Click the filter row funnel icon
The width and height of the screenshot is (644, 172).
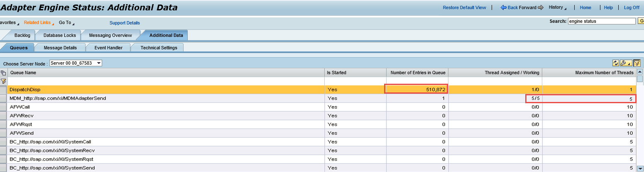[x=3, y=81]
